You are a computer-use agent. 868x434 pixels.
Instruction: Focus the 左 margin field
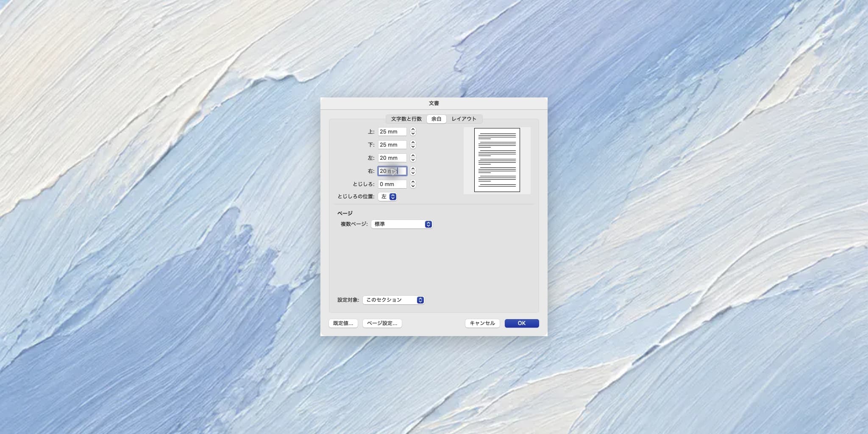coord(392,158)
